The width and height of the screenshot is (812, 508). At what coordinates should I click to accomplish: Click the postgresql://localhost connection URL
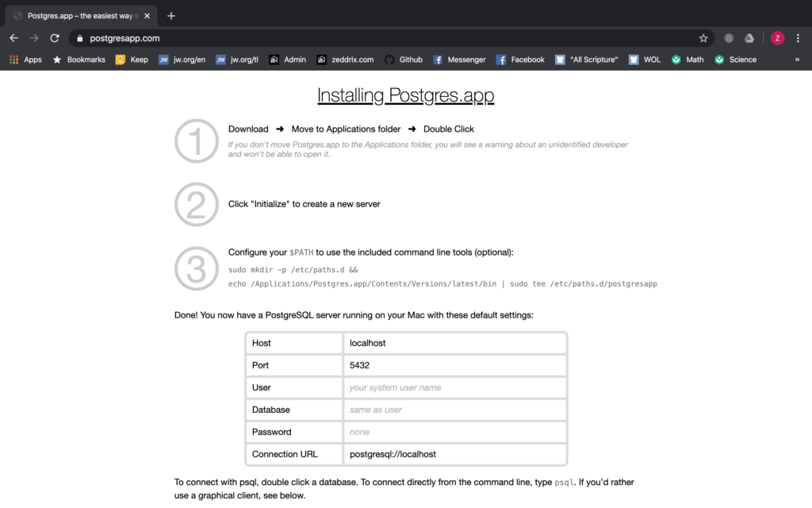click(x=454, y=454)
